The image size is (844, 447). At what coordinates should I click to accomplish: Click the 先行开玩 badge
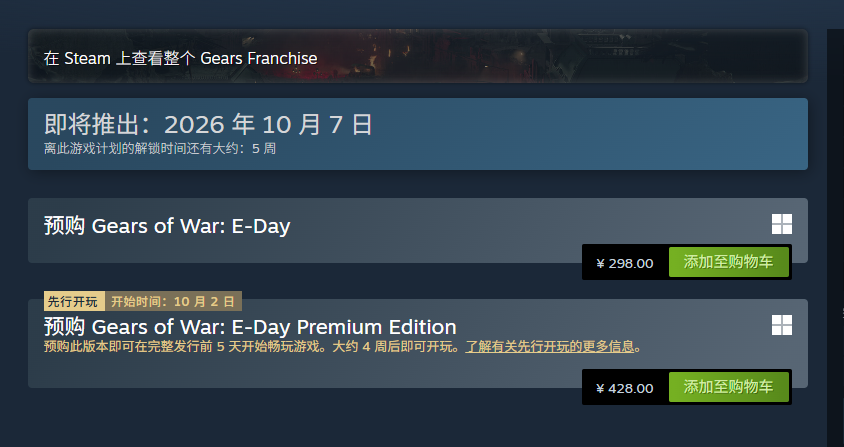coord(74,301)
